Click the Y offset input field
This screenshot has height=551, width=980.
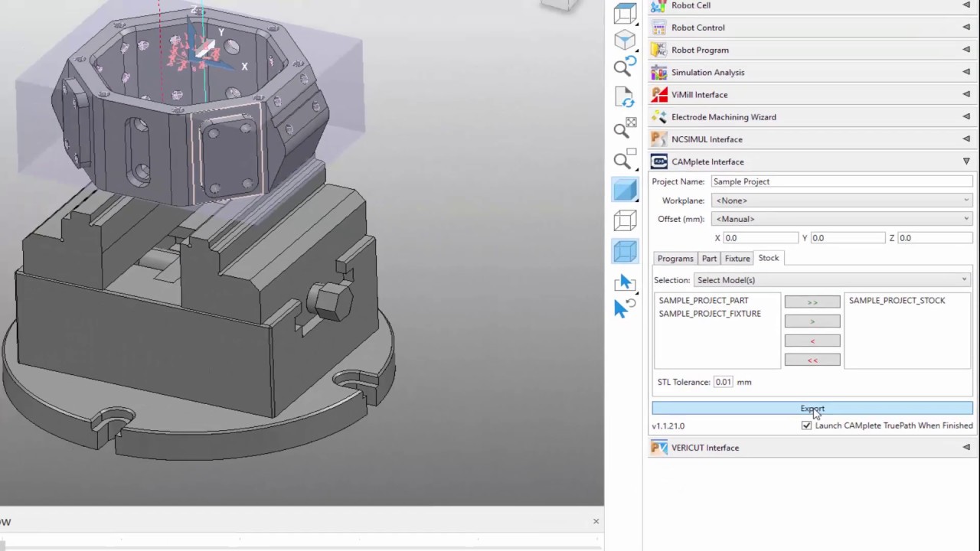point(848,238)
